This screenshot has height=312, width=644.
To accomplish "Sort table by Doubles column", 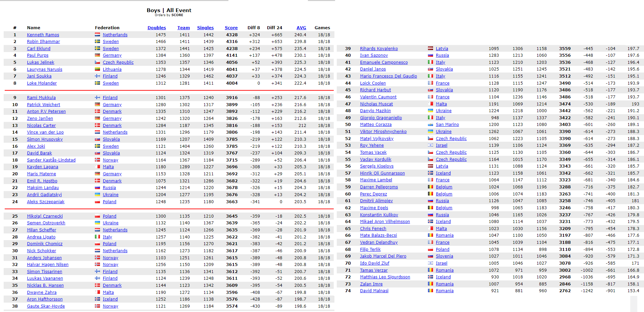I will pyautogui.click(x=157, y=28).
